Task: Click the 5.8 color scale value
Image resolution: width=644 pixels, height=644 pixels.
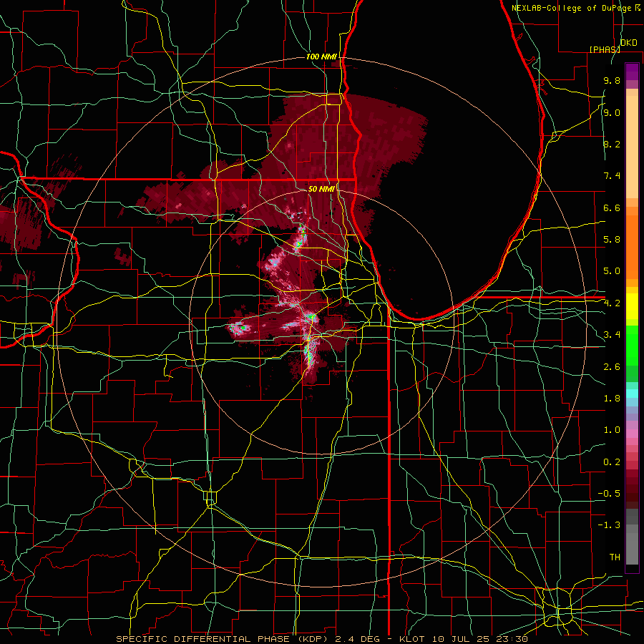Action: point(612,240)
